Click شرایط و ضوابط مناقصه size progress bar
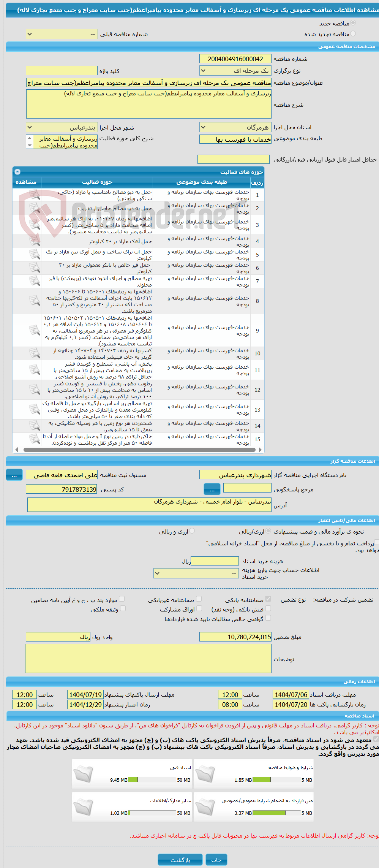Screen dimensions: 379x868 276,780
